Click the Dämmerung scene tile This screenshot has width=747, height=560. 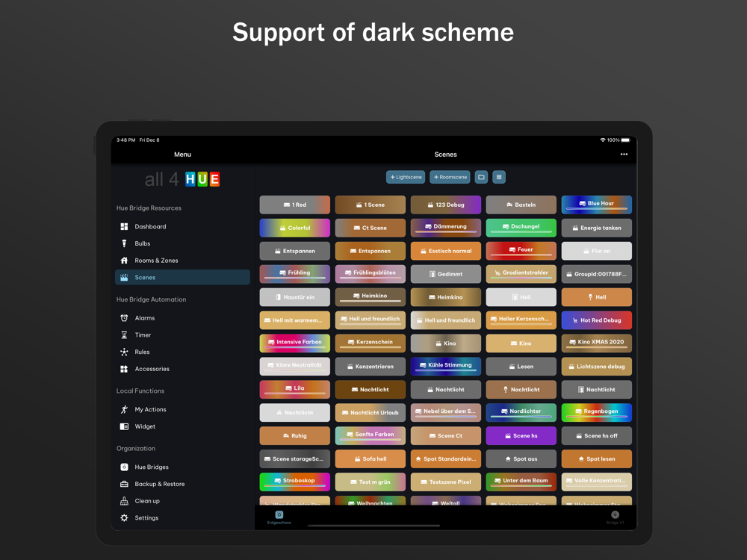pyautogui.click(x=446, y=228)
